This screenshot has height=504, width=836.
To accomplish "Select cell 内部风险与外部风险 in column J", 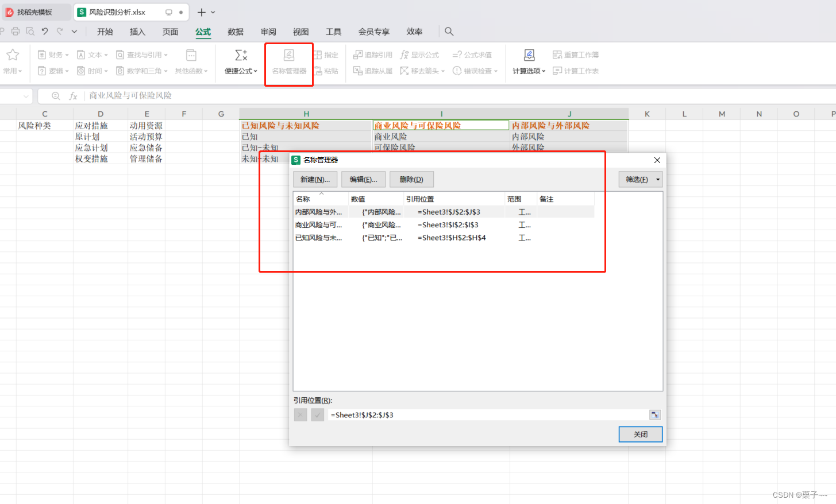I will (569, 126).
